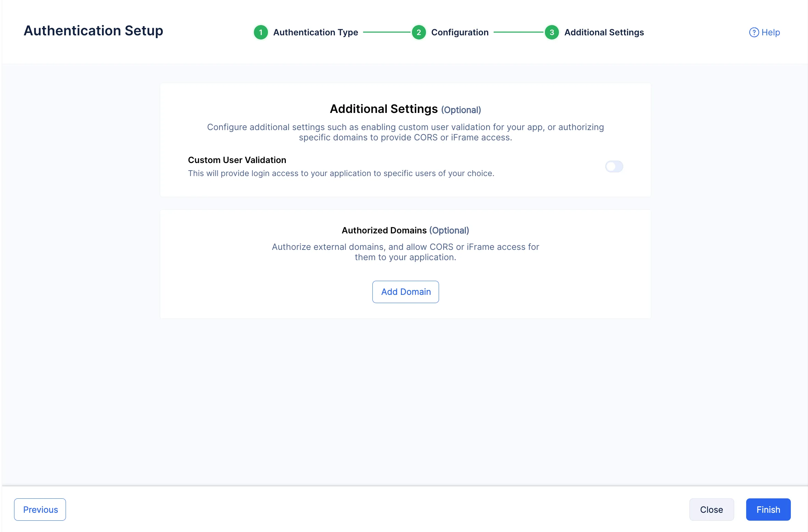The height and width of the screenshot is (532, 808).
Task: Click the Authorized Domains (Optional) heading
Action: tap(405, 230)
